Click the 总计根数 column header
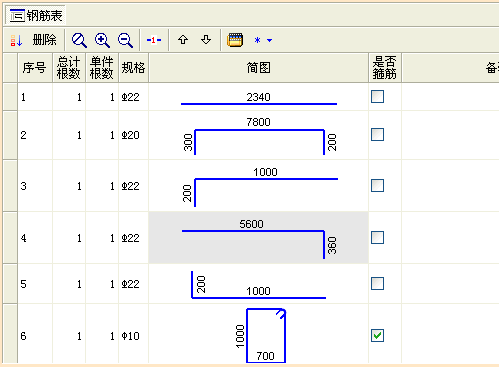The height and width of the screenshot is (367, 499). (x=69, y=68)
